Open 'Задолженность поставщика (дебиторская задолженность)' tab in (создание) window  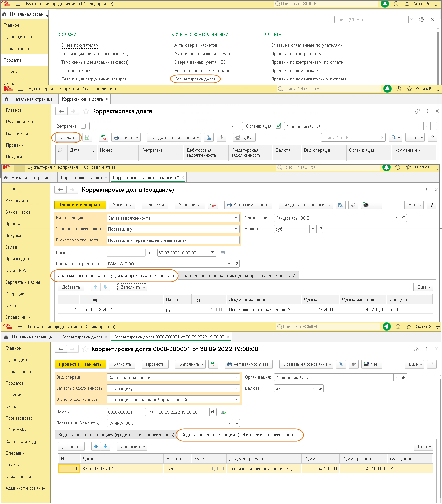point(238,276)
